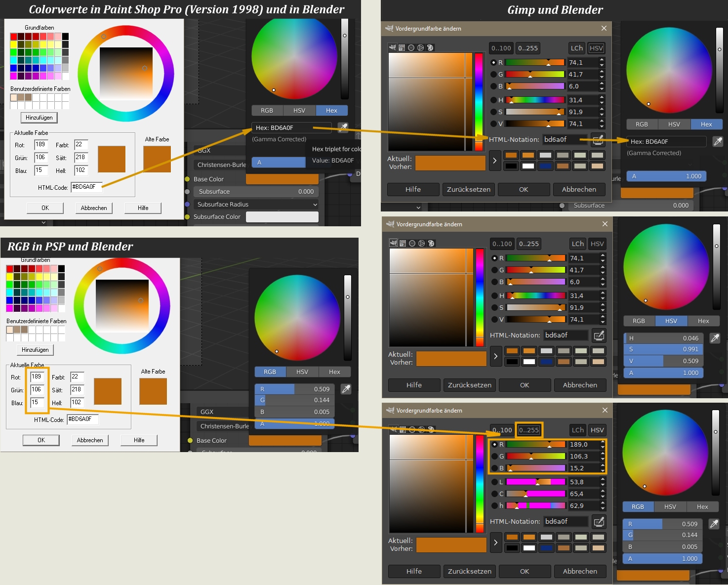Switch to HSV tab in Blender picker beside top GIMP dialog
This screenshot has width=728, height=585.
point(674,124)
